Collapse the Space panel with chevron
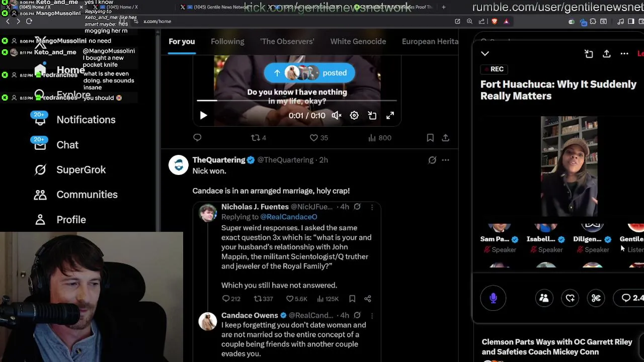This screenshot has width=644, height=362. click(x=485, y=53)
